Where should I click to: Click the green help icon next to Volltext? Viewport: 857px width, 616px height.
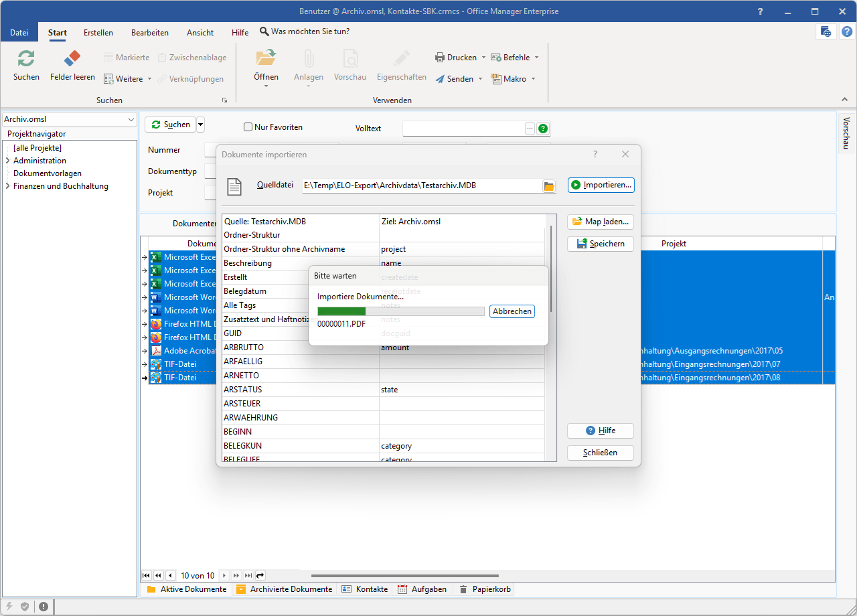pyautogui.click(x=543, y=129)
